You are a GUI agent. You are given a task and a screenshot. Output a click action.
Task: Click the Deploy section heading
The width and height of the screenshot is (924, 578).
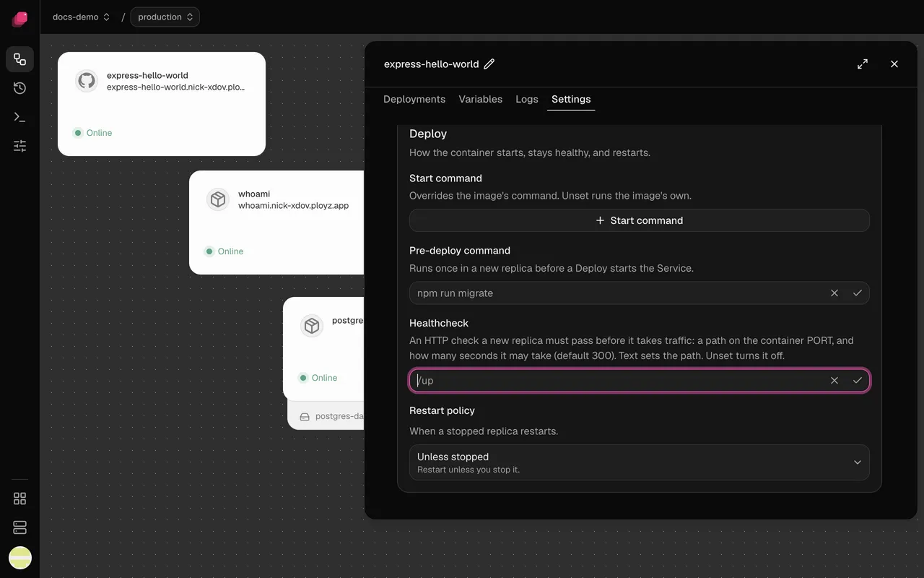click(428, 134)
